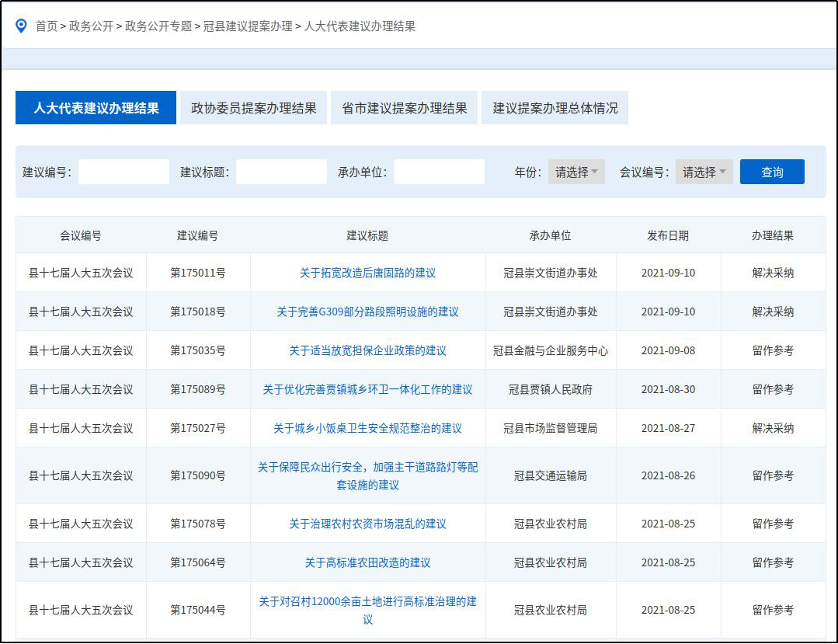This screenshot has height=644, width=838.
Task: Click date 2021-08-26
Action: 668,475
